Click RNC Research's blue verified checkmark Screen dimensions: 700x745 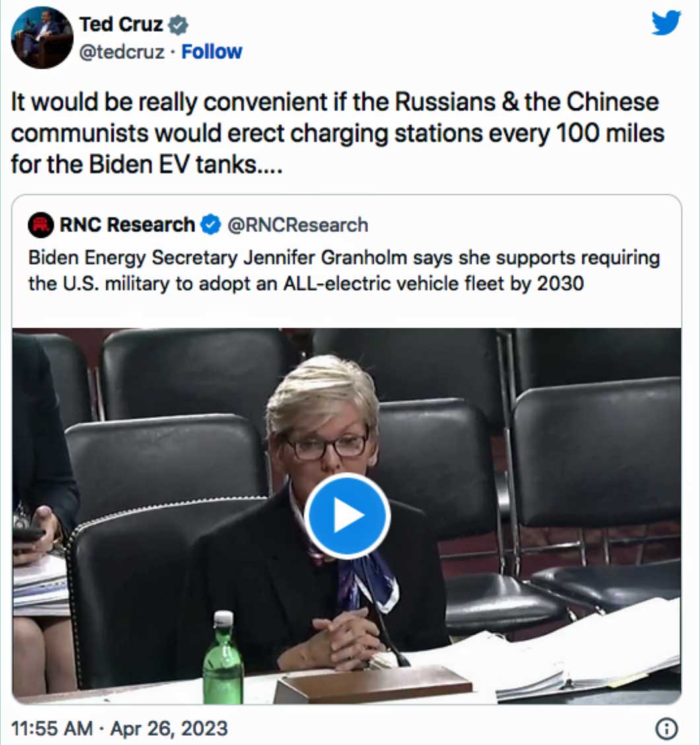pyautogui.click(x=211, y=225)
